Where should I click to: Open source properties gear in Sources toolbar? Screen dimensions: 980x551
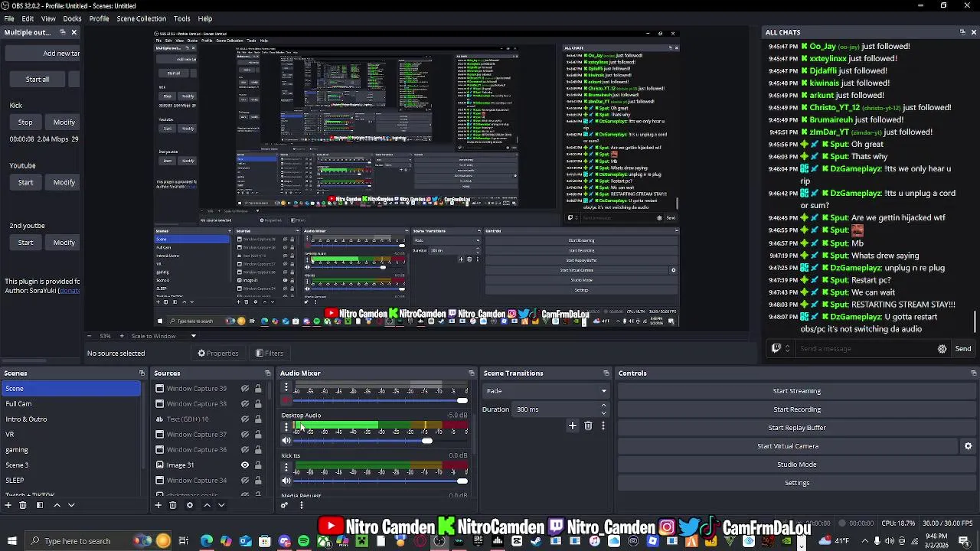[189, 505]
